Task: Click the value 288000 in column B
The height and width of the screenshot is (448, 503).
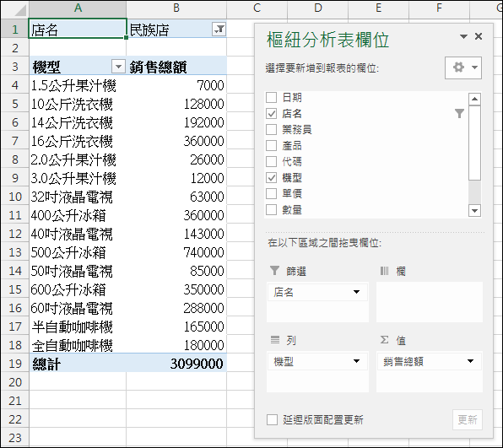Action: pyautogui.click(x=176, y=308)
